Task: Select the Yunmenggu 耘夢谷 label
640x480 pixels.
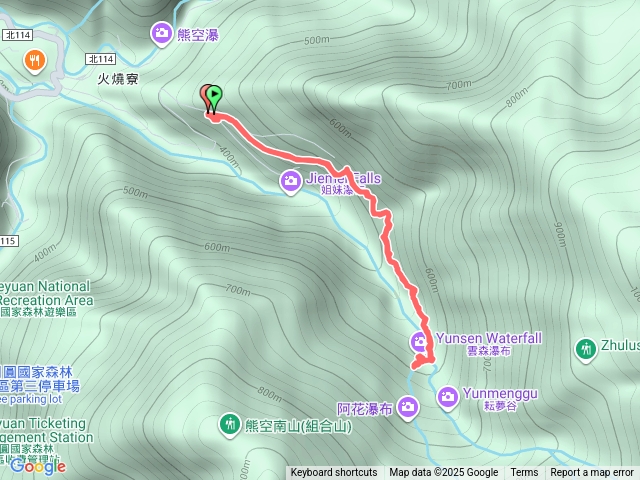Action: 500,399
